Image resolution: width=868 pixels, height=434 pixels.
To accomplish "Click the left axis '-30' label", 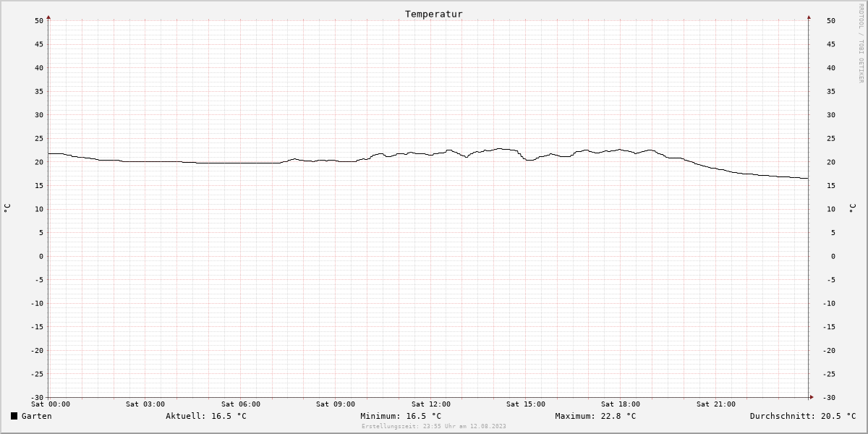I will (x=37, y=398).
